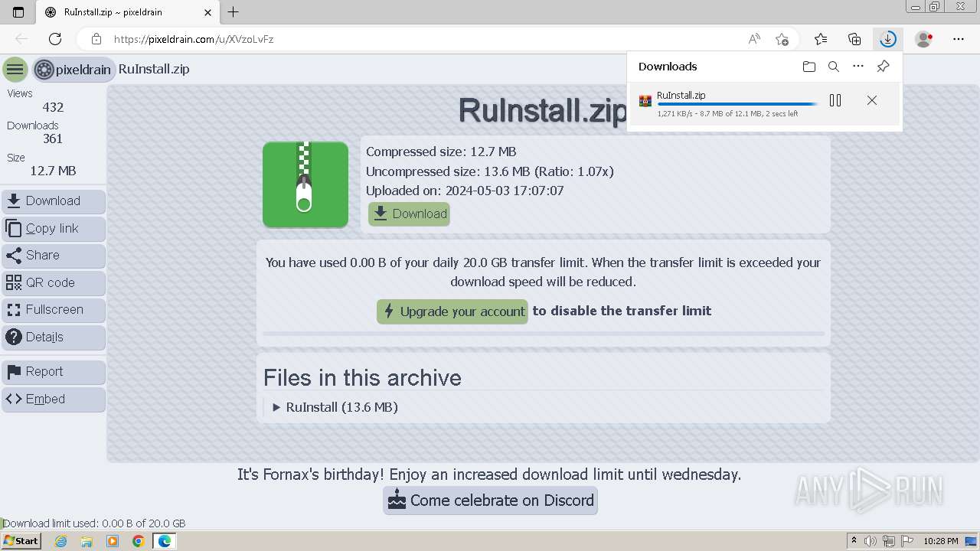Click the Download button in the sidebar
This screenshot has width=980, height=551.
(54, 201)
